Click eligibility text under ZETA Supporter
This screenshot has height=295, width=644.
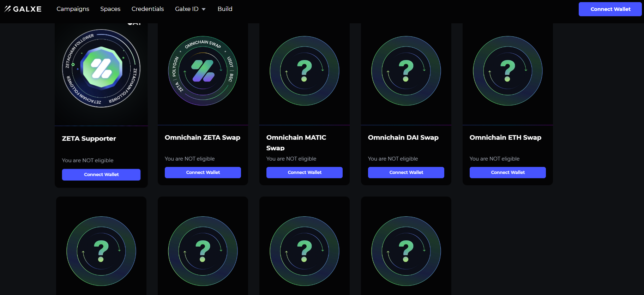click(x=88, y=161)
